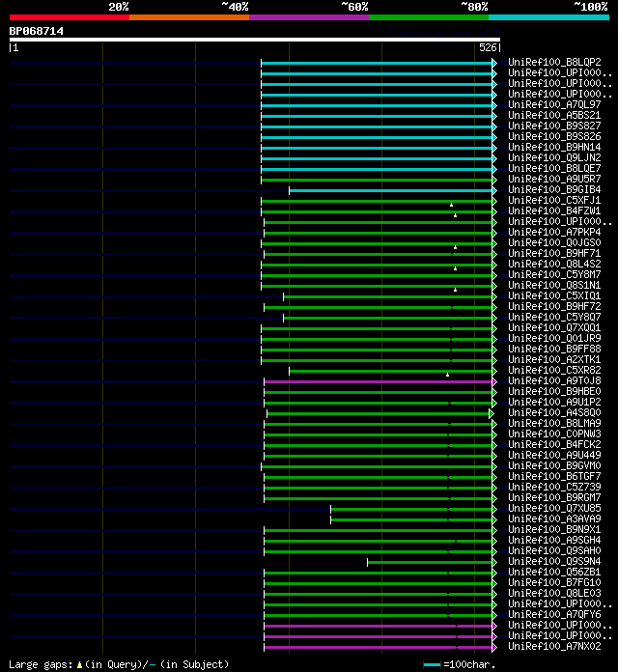Open the UniRef100_C0PNW3 entry

(554, 434)
